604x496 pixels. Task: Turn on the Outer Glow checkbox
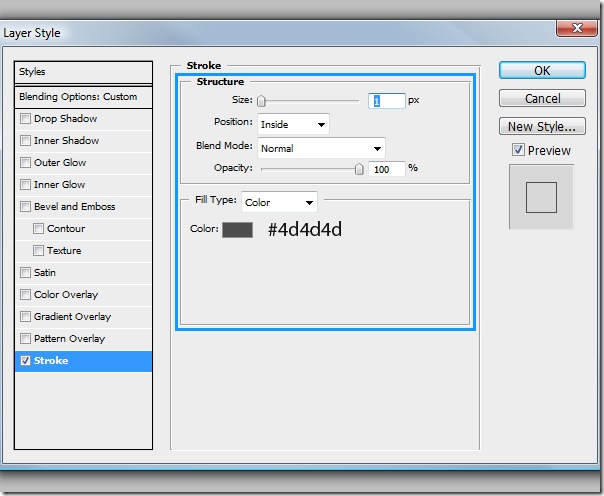[25, 163]
